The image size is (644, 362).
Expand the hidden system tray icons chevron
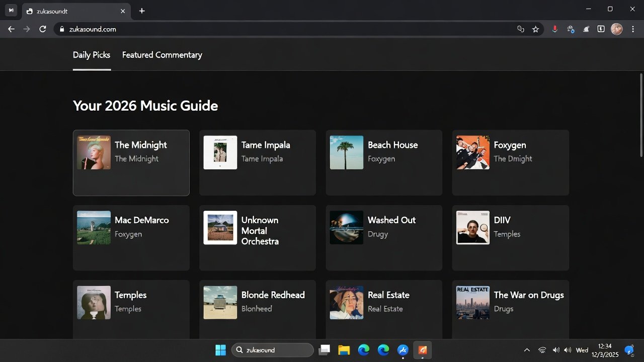pos(527,349)
